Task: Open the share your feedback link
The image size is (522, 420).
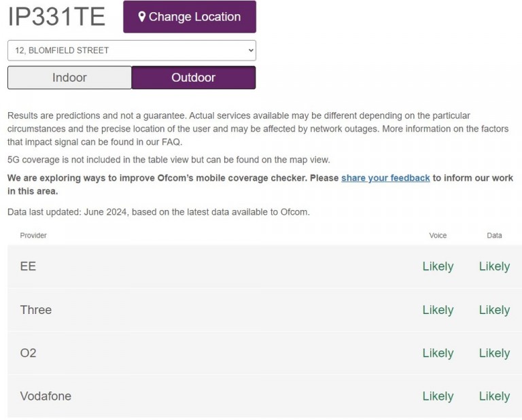Action: [x=385, y=178]
